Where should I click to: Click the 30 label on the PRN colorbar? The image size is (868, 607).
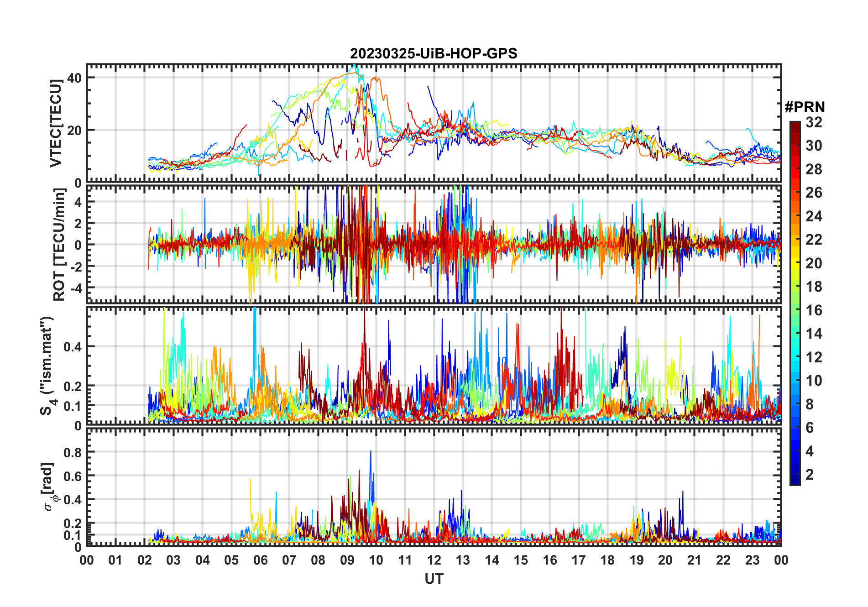(x=814, y=146)
